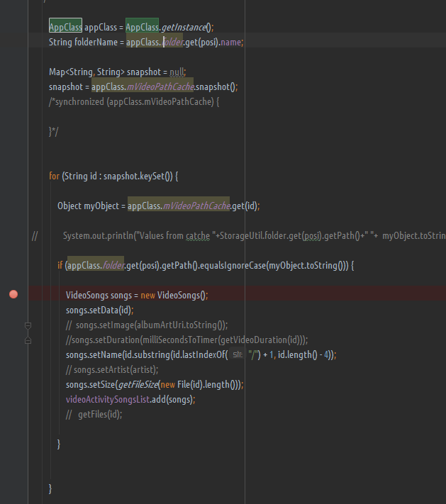Click id.length() - 4 expression

(303, 355)
